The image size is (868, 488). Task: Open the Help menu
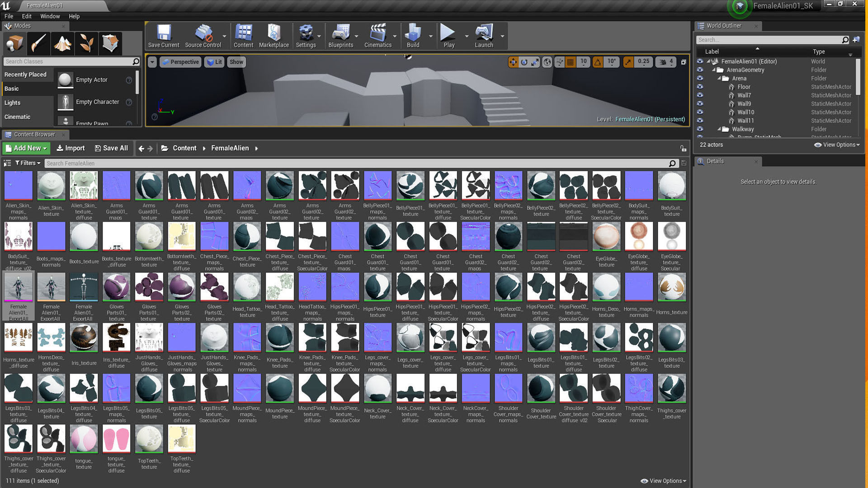74,16
